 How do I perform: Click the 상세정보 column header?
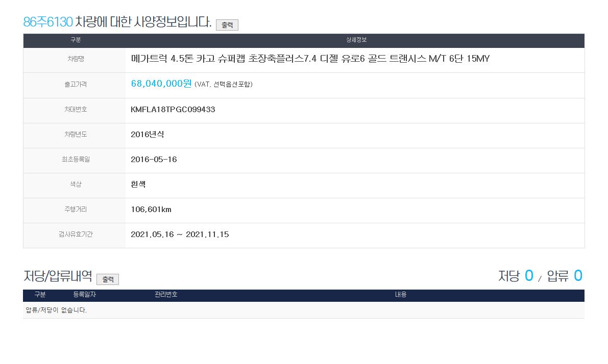356,40
